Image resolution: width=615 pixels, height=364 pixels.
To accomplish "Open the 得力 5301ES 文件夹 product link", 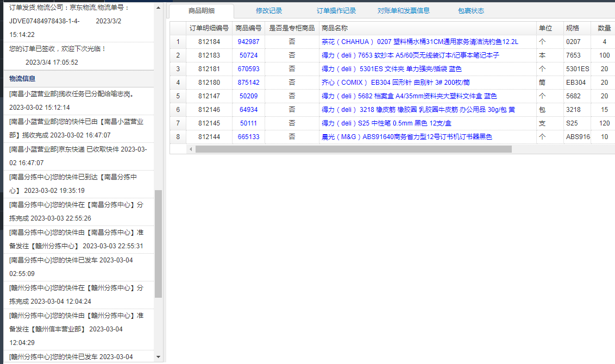I will pos(391,69).
